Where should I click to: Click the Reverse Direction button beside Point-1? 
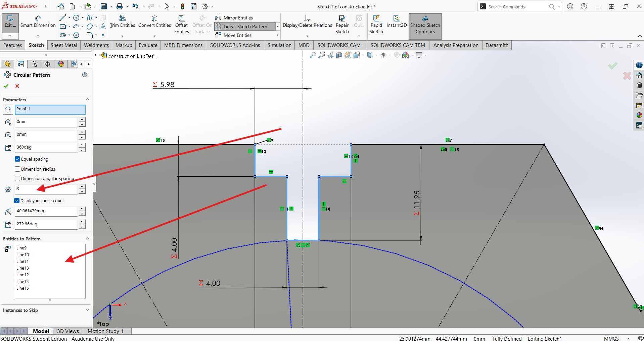(x=8, y=109)
